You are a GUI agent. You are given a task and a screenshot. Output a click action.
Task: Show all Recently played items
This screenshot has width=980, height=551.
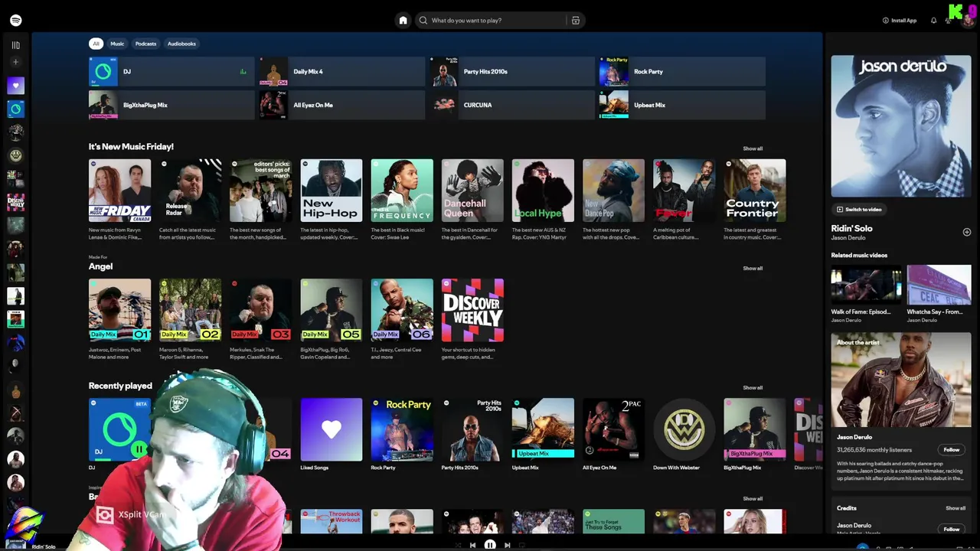tap(753, 388)
